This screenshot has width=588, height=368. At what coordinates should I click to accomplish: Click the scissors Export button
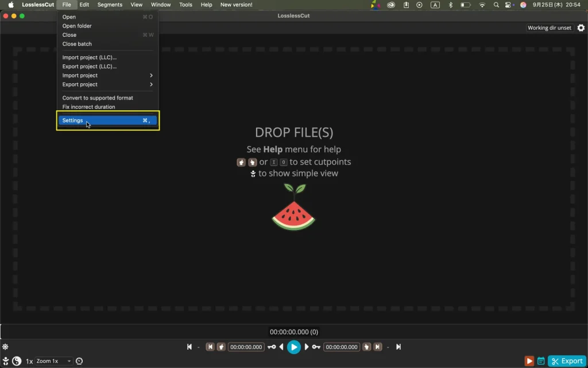tap(567, 361)
